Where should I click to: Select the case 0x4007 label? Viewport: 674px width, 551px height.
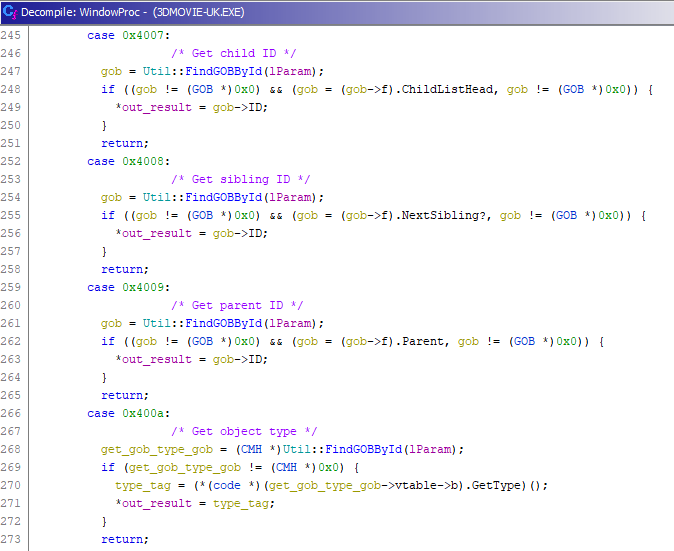129,35
